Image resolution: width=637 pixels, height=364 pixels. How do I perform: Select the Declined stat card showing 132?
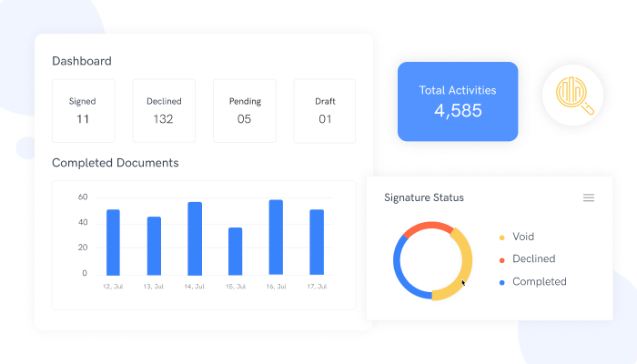[x=164, y=110]
